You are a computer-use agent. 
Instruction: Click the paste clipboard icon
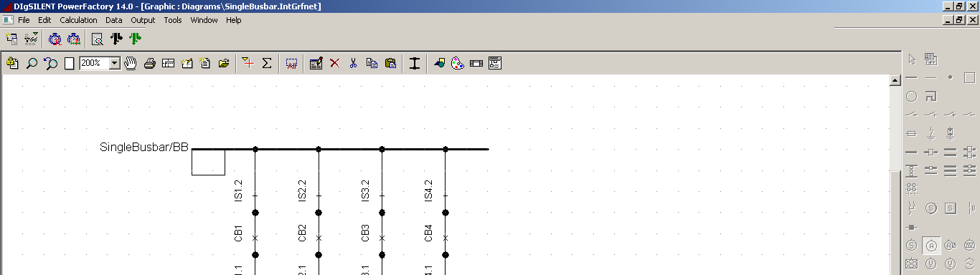[x=390, y=63]
